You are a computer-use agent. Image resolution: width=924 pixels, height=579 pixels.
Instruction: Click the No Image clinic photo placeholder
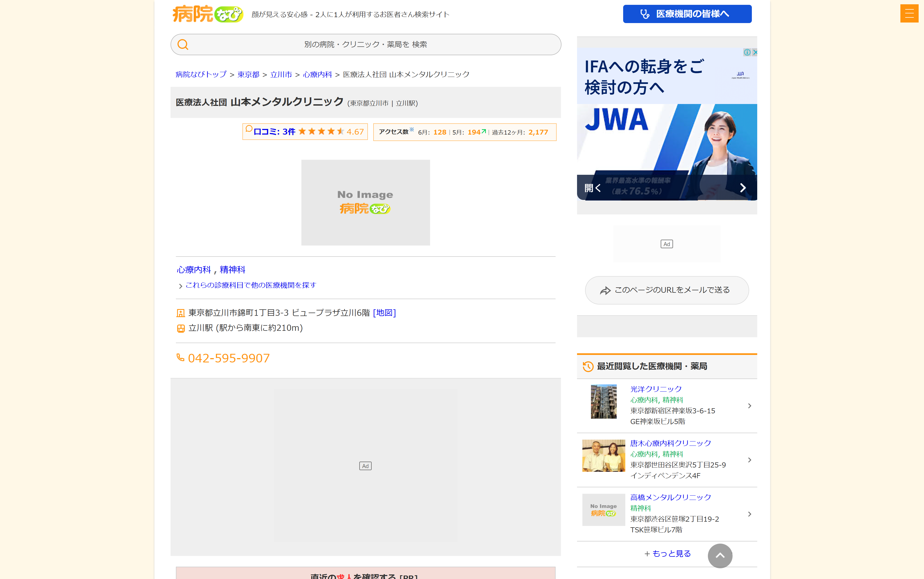pos(365,203)
